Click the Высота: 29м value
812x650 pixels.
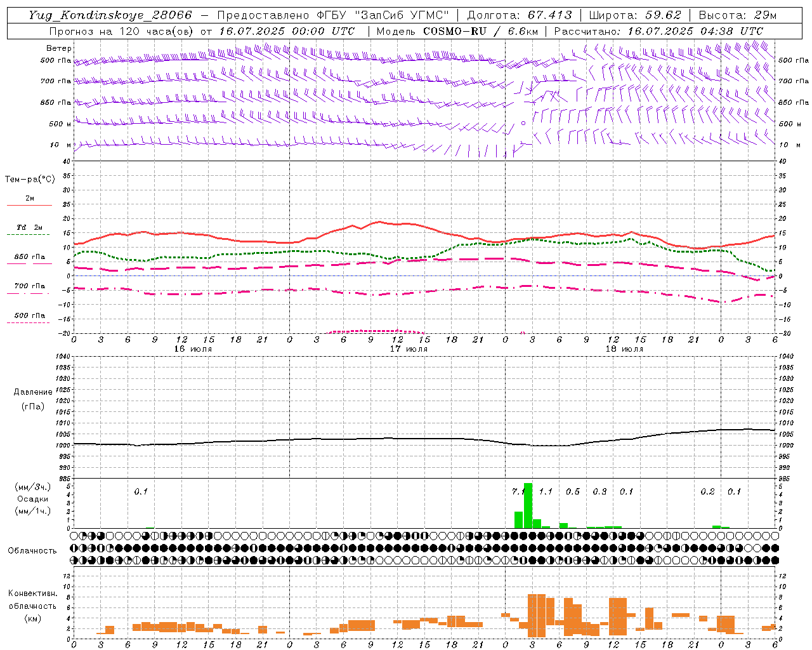tap(738, 15)
